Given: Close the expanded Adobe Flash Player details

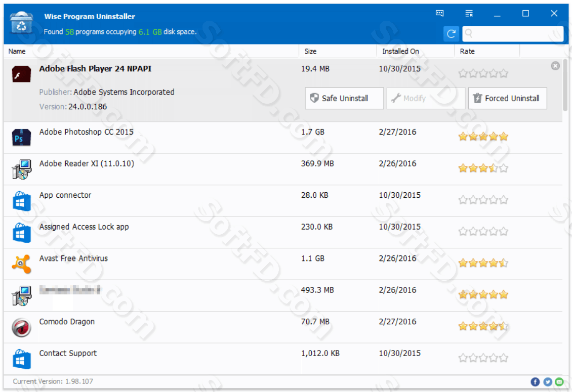Looking at the screenshot, I should (555, 66).
